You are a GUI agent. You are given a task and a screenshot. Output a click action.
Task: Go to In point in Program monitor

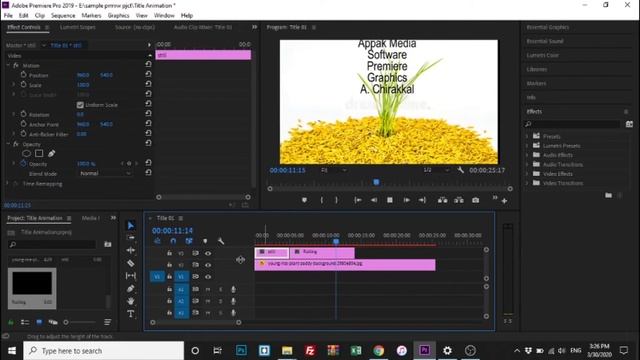pyautogui.click(x=358, y=200)
